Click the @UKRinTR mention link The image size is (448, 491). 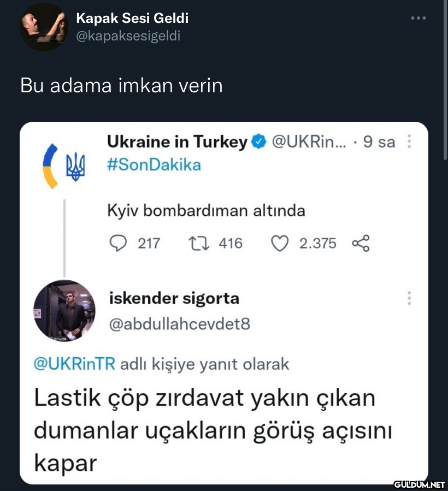point(74,364)
